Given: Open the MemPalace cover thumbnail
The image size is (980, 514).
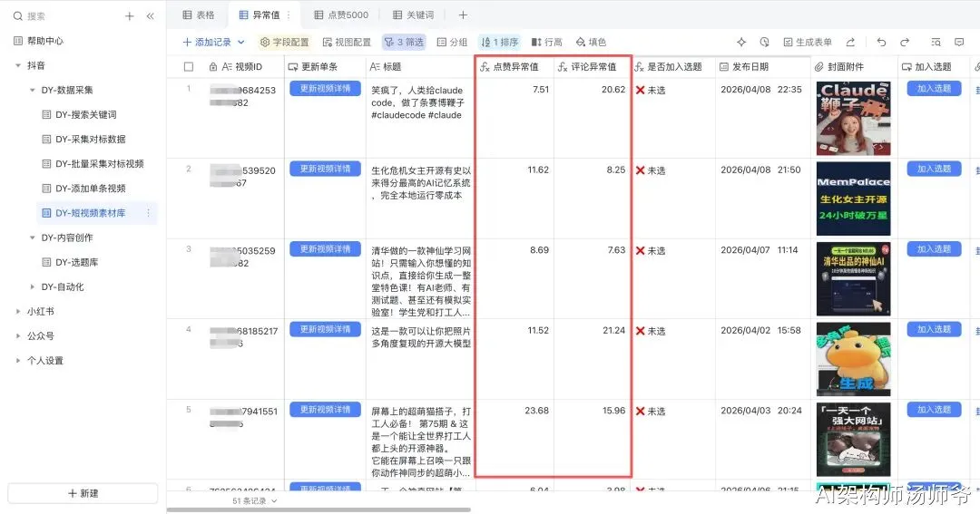Looking at the screenshot, I should click(x=853, y=199).
